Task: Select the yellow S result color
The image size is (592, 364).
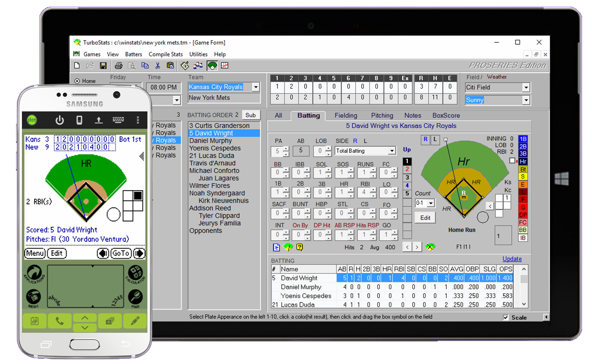Action: coord(523,177)
